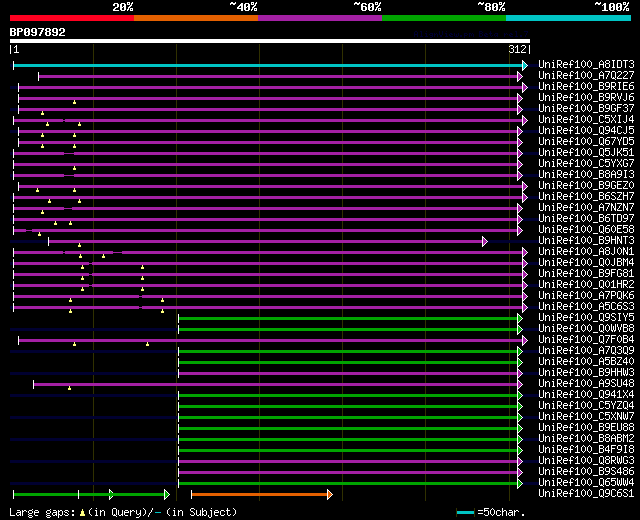640x520 pixels.
Task: Click the arrowhead ending the B9HNT3 alignment
Action: [x=484, y=241]
